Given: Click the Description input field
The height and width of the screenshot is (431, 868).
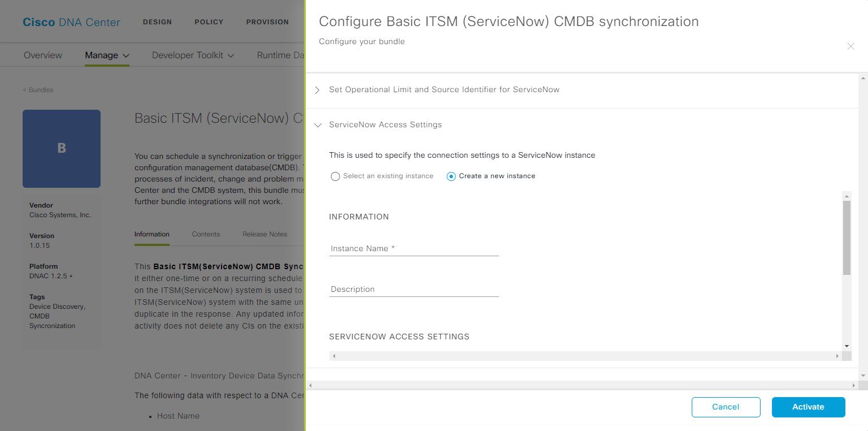Looking at the screenshot, I should 414,289.
